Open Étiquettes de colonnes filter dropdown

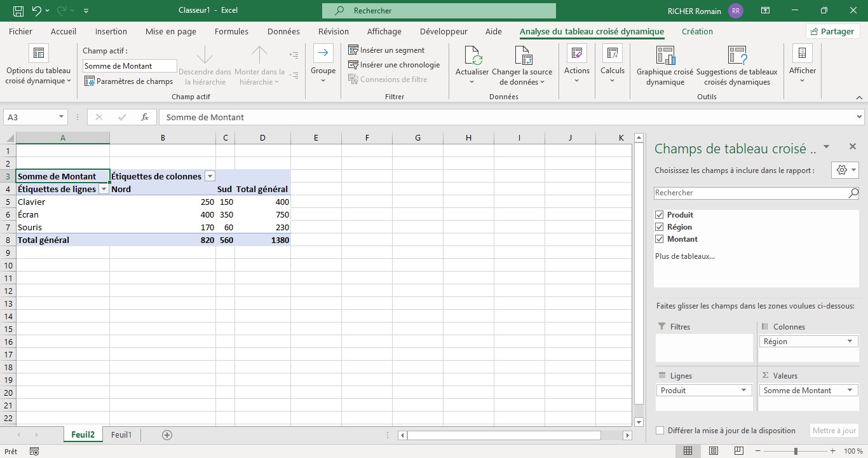[x=210, y=177]
